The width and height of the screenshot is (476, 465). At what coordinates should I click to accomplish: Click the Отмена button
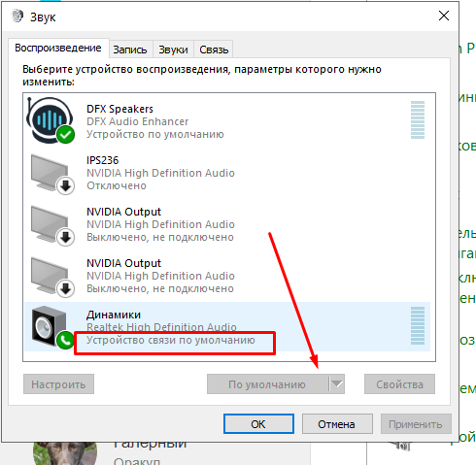(337, 424)
